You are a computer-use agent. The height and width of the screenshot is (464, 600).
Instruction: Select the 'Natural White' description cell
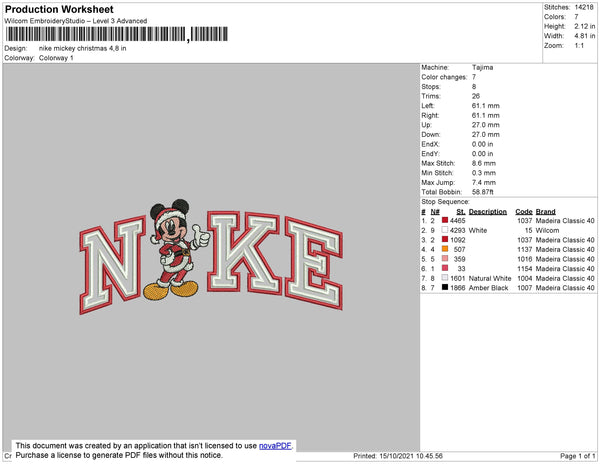pos(490,278)
